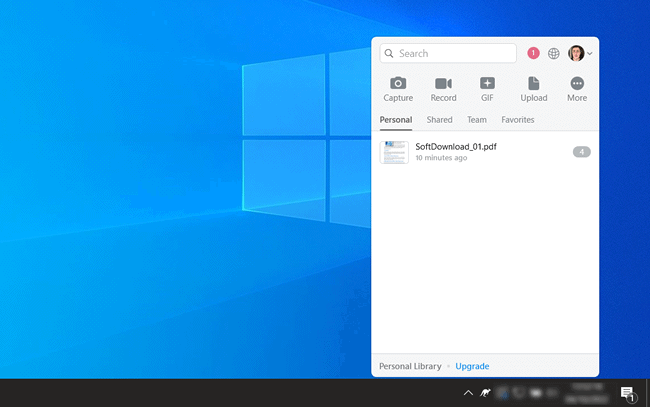
Task: Expand the profile avatar dropdown menu
Action: pyautogui.click(x=580, y=53)
